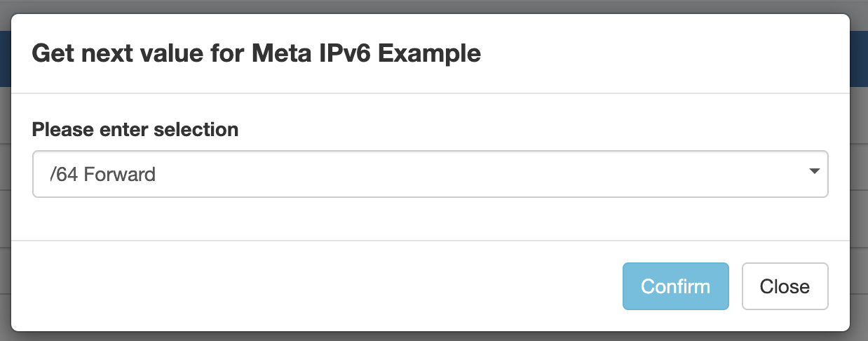This screenshot has width=868, height=341.
Task: Open the "/64 Forward" selection dropdown
Action: click(430, 174)
